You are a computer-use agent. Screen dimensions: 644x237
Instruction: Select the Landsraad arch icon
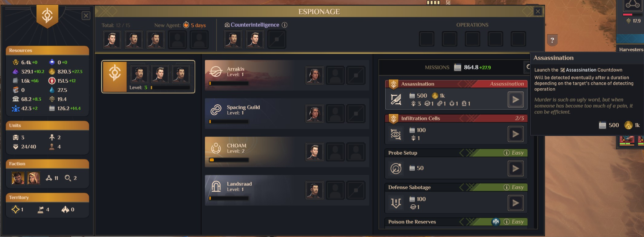tap(216, 187)
